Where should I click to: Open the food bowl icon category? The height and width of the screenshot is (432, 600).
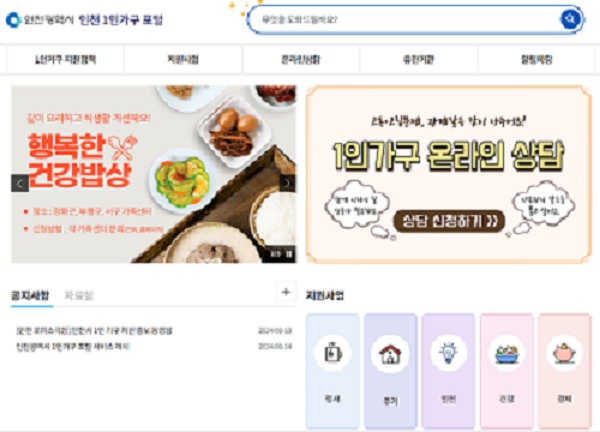[x=507, y=370]
